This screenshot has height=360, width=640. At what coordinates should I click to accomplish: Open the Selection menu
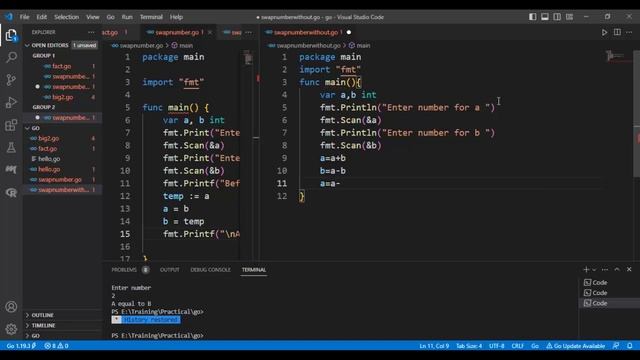(66, 17)
